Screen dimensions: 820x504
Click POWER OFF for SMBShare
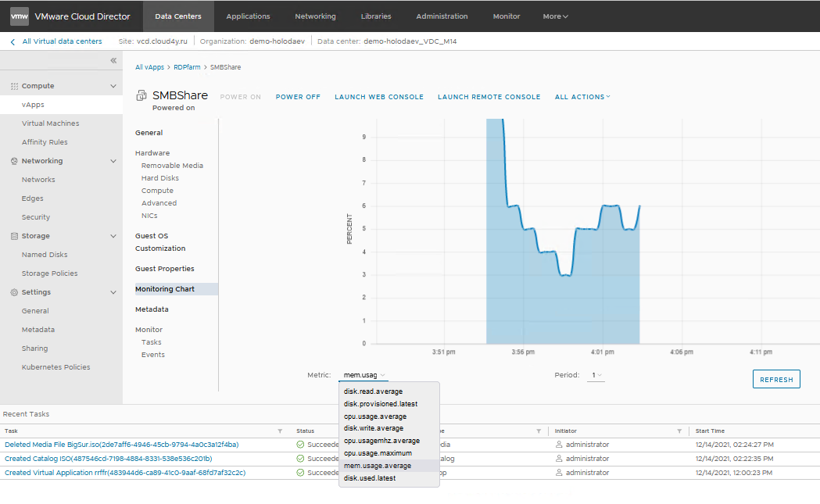pyautogui.click(x=298, y=97)
